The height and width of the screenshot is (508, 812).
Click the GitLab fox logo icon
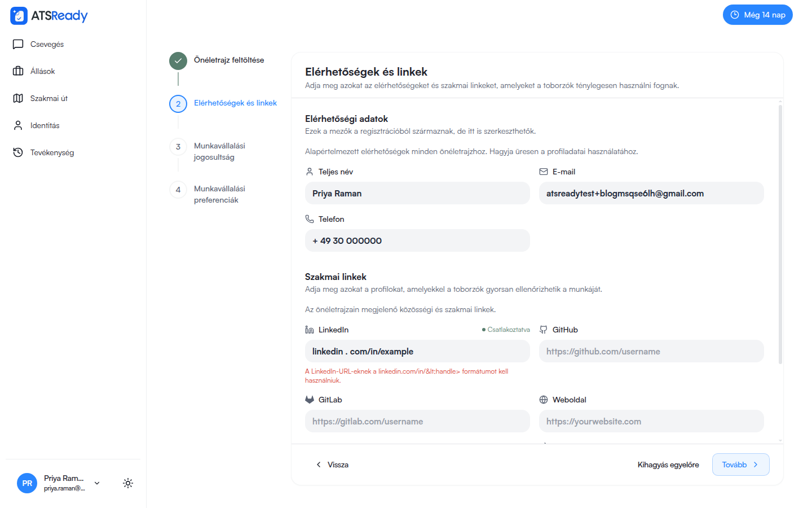pos(310,400)
